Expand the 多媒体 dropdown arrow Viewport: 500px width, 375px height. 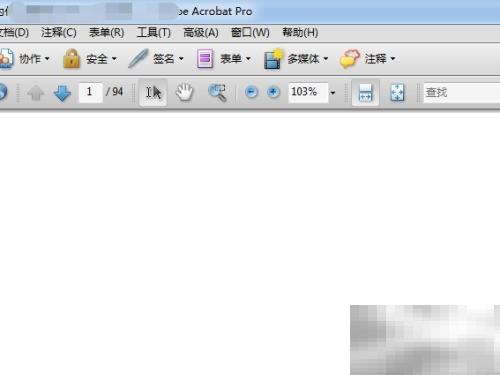(326, 59)
